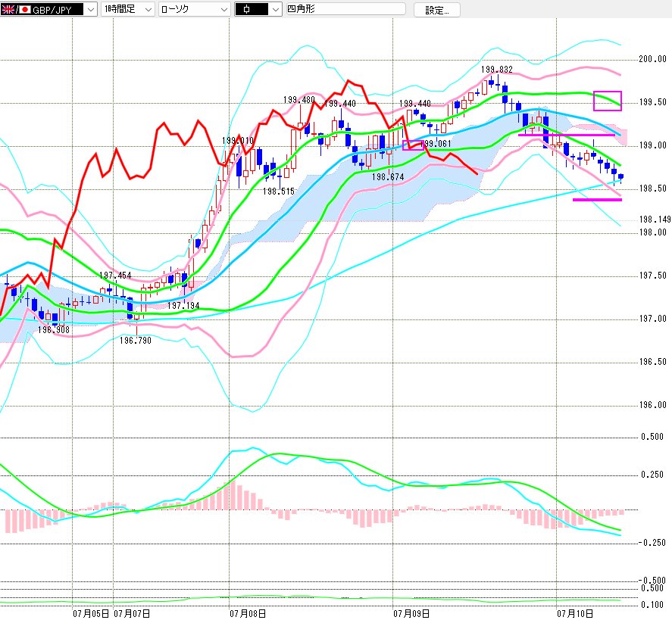Click the 07月08日 date axis label
Screen dimensions: 672x620
tap(248, 614)
